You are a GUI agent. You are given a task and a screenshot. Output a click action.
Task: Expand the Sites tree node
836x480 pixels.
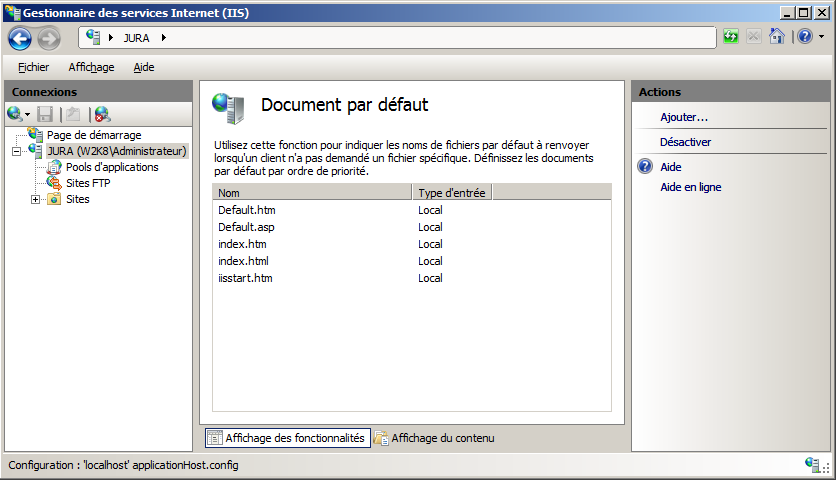[36, 199]
